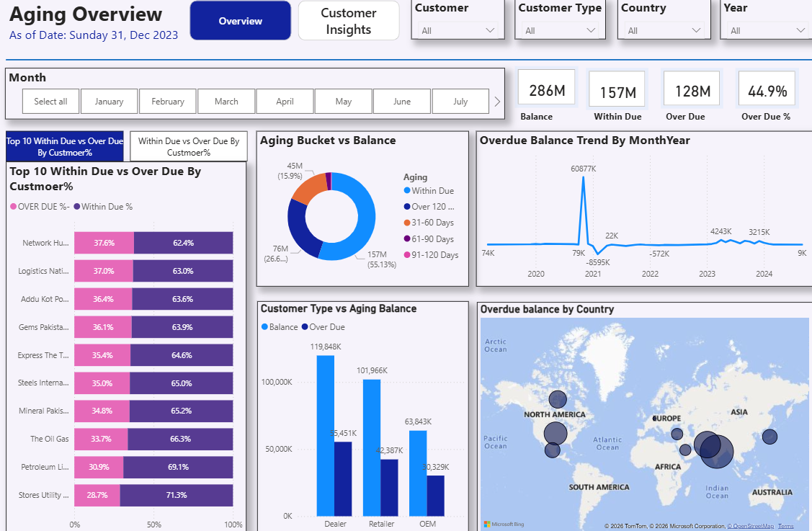The width and height of the screenshot is (812, 531).
Task: Select Network Hu... 37.6% overdue bar
Action: coord(104,243)
